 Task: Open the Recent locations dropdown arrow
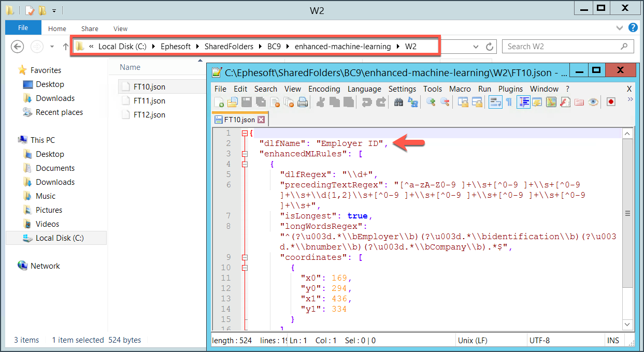point(52,47)
